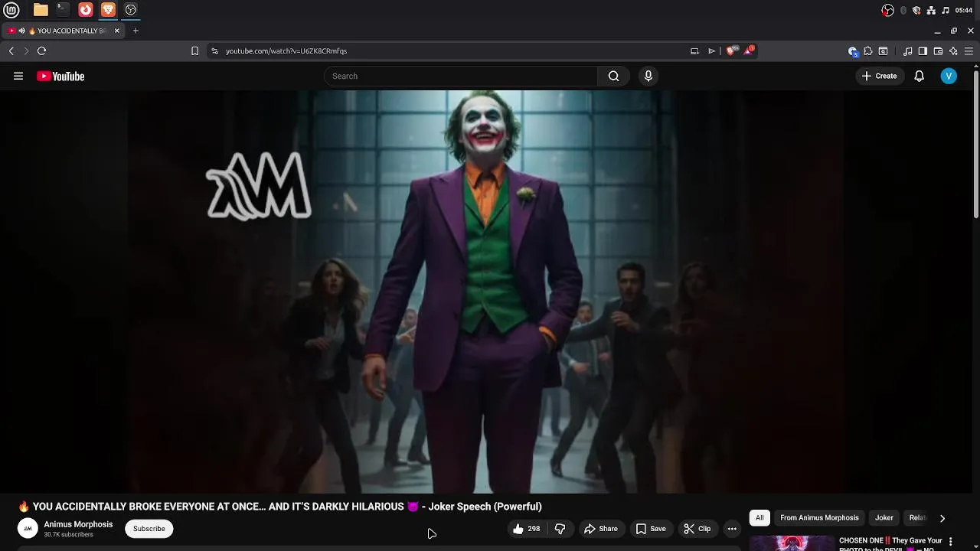Subscribe to Animus Morphosis
Viewport: 980px width, 551px height.
tap(149, 529)
